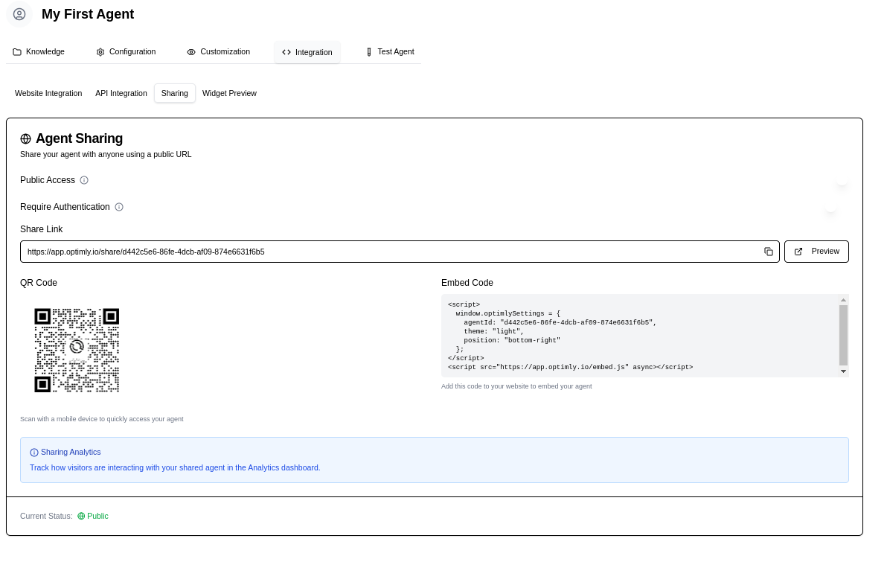The height and width of the screenshot is (588, 887).
Task: Click "Add this code to your website" caption
Action: (x=516, y=386)
